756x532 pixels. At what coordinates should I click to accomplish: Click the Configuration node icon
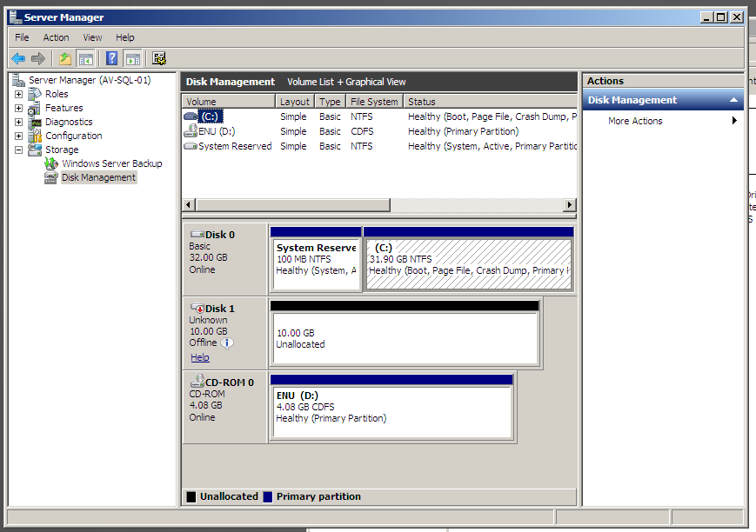35,136
